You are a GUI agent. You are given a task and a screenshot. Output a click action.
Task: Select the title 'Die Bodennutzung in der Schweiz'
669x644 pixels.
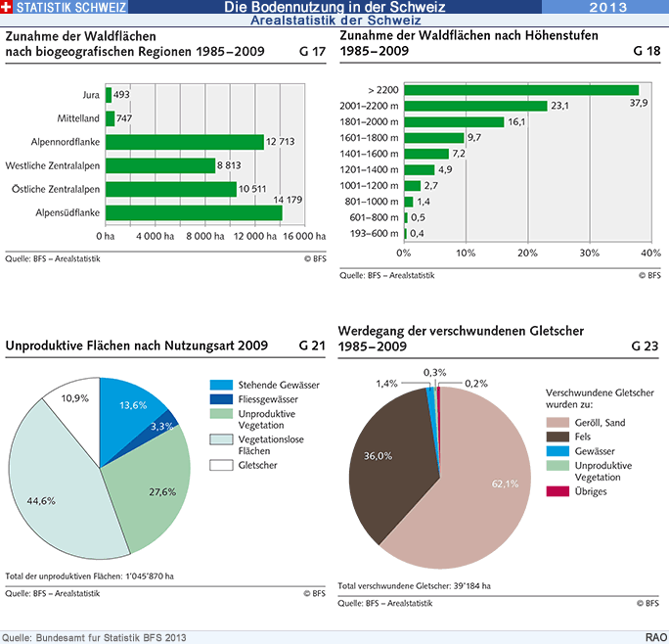334,7
